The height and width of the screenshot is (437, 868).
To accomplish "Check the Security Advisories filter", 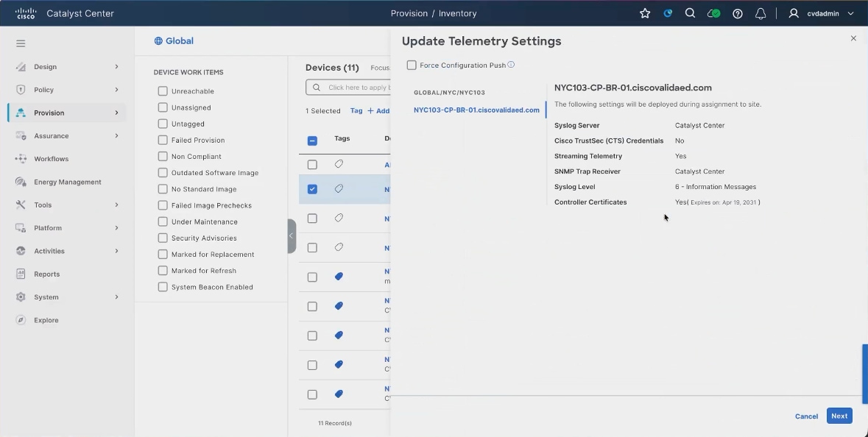I will point(163,238).
